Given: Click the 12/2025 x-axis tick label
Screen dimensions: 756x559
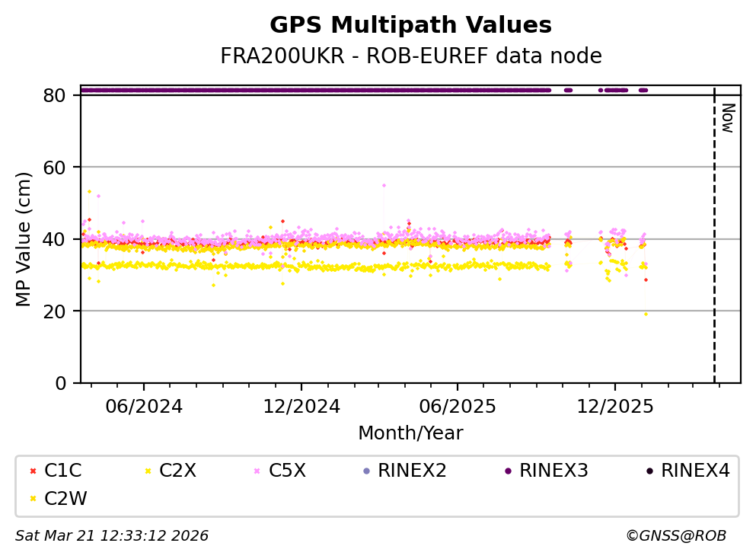Looking at the screenshot, I should point(615,407).
